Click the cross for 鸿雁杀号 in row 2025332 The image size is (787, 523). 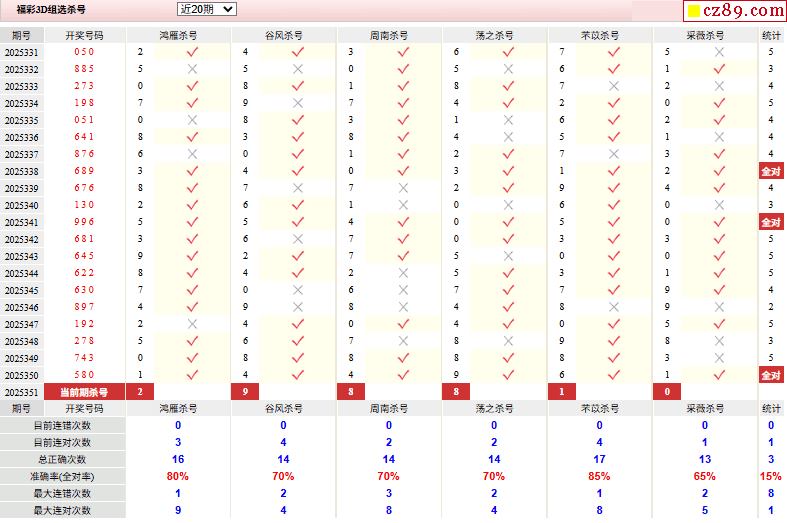(x=192, y=69)
